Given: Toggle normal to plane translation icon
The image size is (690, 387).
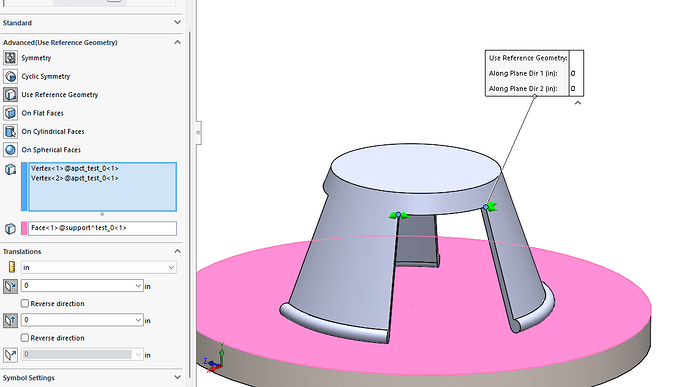Looking at the screenshot, I should coord(11,355).
